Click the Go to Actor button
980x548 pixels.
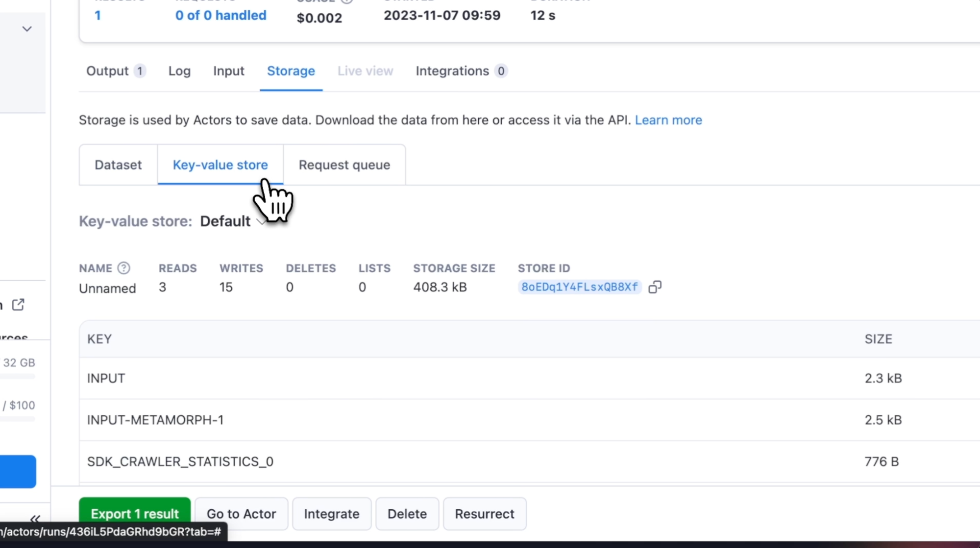pos(242,514)
